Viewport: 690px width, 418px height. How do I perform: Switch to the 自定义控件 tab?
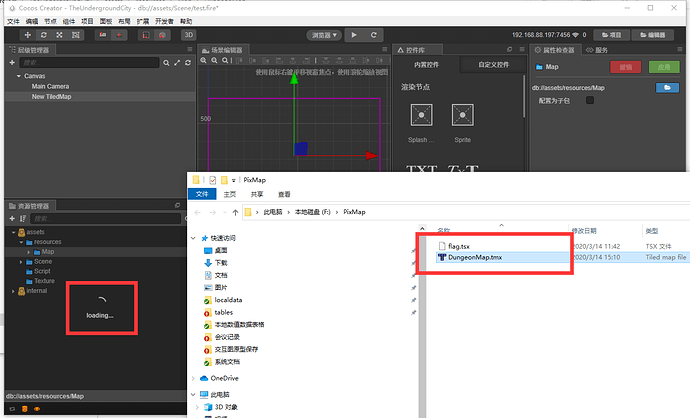(493, 65)
